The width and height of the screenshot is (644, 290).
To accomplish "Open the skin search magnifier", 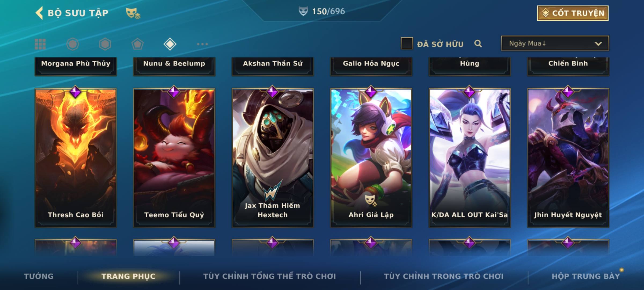I will pyautogui.click(x=478, y=44).
